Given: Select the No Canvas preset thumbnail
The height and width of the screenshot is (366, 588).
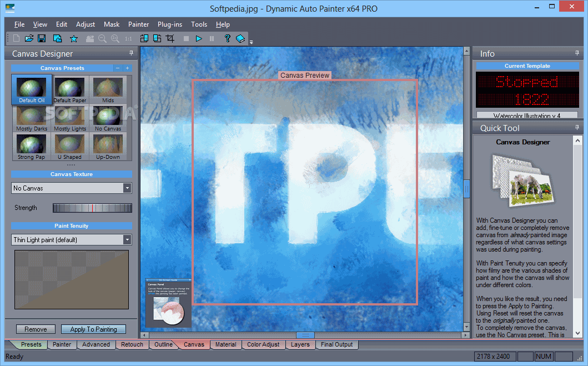Looking at the screenshot, I should (x=108, y=118).
